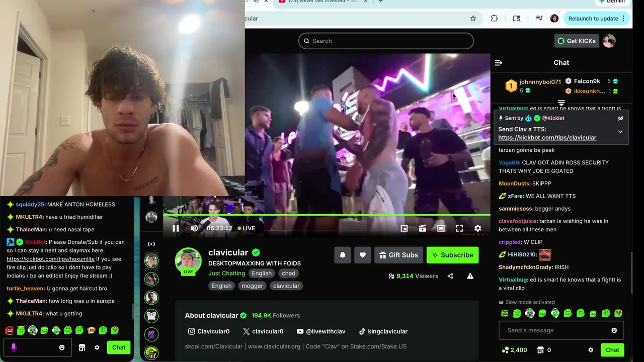Open gorilla avatar channel in sidebar

click(151, 316)
